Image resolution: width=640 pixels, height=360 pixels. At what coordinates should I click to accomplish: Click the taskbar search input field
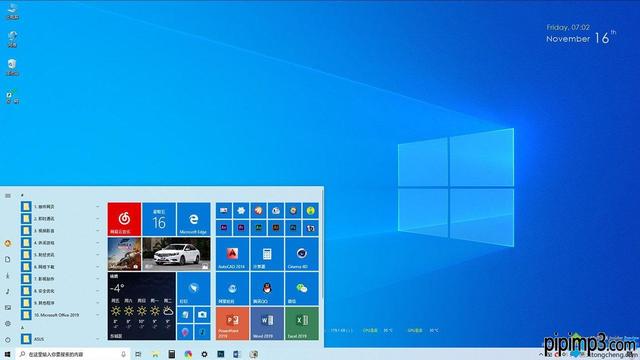(73, 354)
